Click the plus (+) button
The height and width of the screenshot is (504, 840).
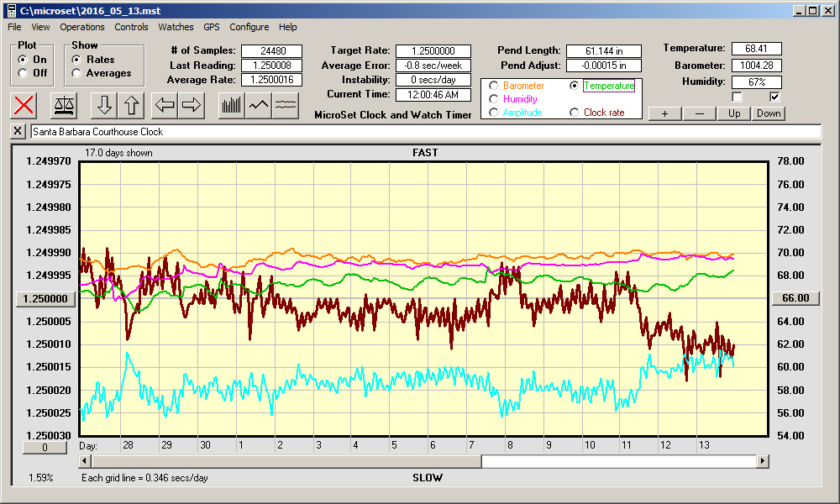[x=664, y=113]
